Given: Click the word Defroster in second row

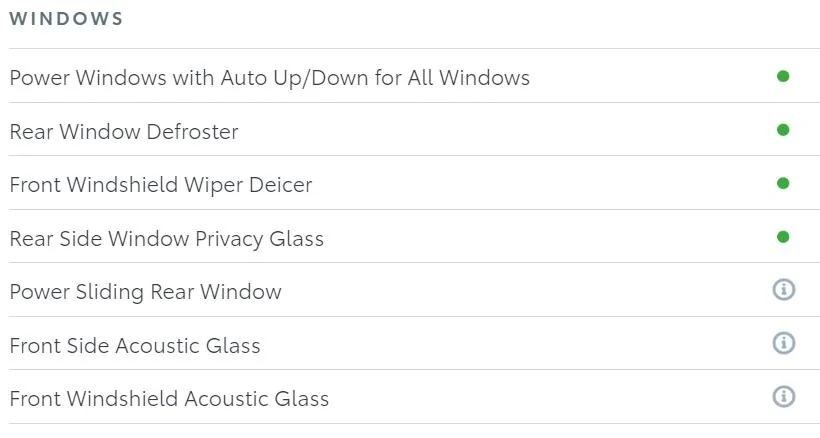Looking at the screenshot, I should pos(192,132).
